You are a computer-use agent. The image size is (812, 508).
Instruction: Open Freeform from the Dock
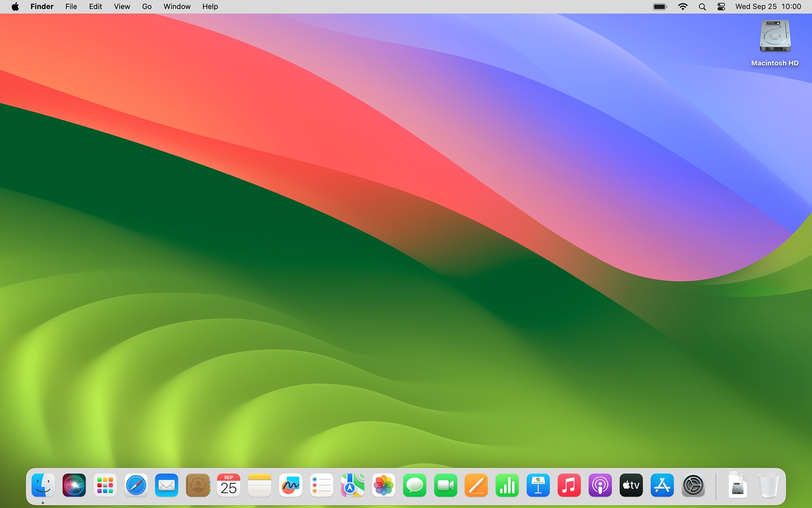point(291,485)
